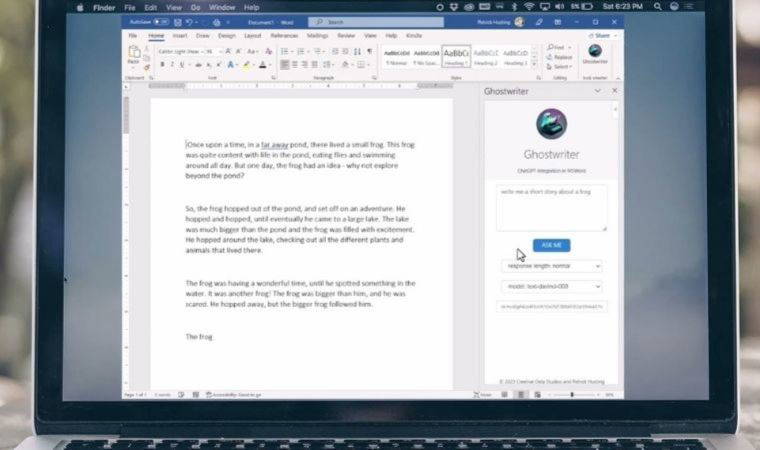
Task: Click the font color icon
Action: [263, 64]
